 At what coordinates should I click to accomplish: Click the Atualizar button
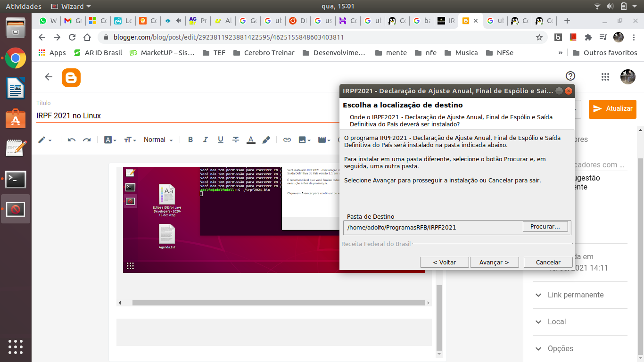612,108
